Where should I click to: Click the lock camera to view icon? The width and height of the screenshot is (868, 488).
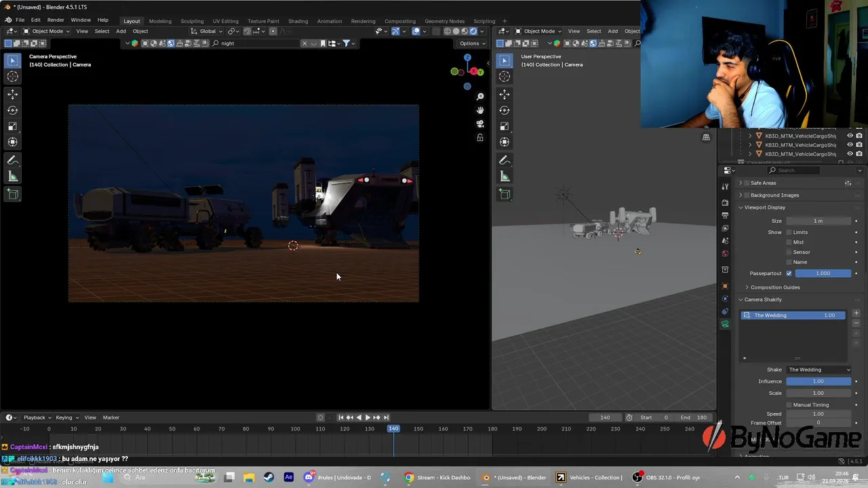pos(480,138)
